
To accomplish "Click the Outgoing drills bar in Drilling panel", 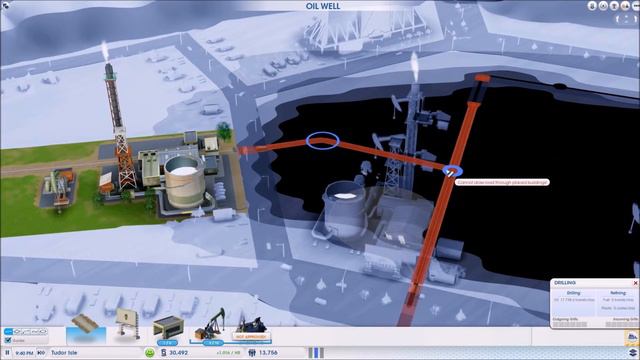I will [570, 324].
